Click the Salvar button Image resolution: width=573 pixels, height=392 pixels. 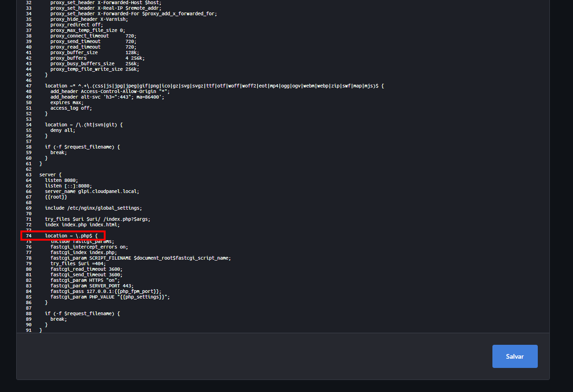tap(515, 356)
